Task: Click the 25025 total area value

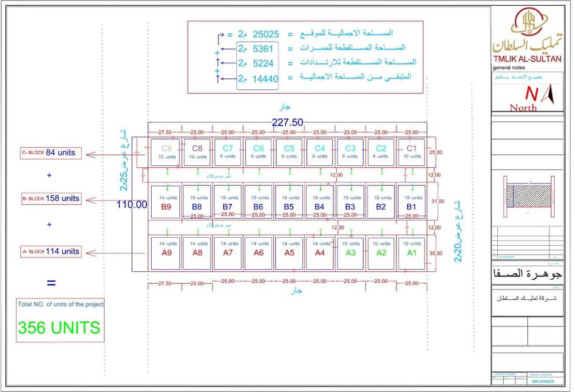Action: (x=266, y=35)
